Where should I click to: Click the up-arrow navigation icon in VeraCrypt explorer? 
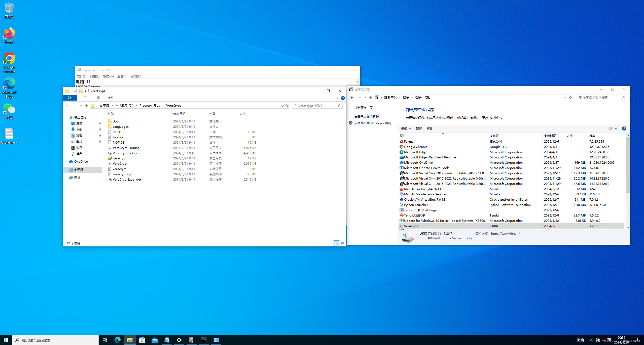(86, 106)
